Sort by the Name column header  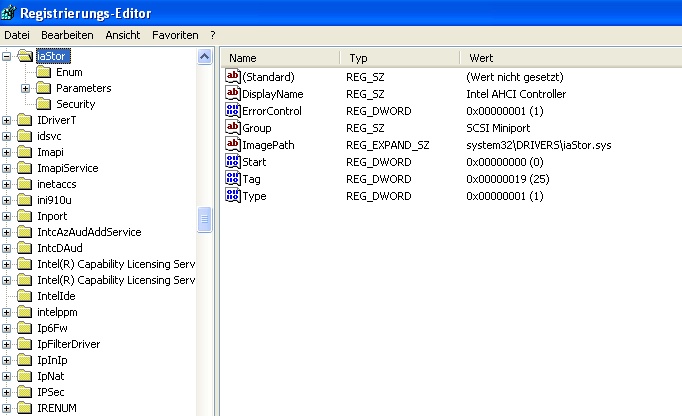click(281, 58)
